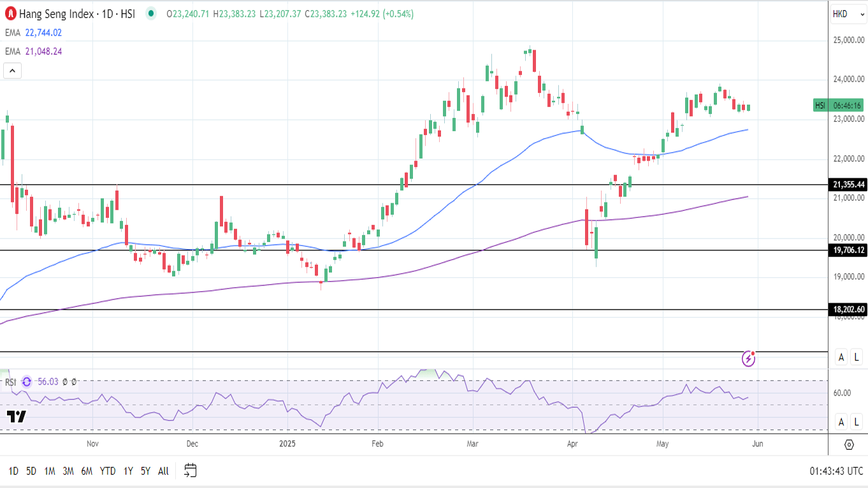Open chart settings gear icon
This screenshot has width=868, height=488.
[849, 444]
